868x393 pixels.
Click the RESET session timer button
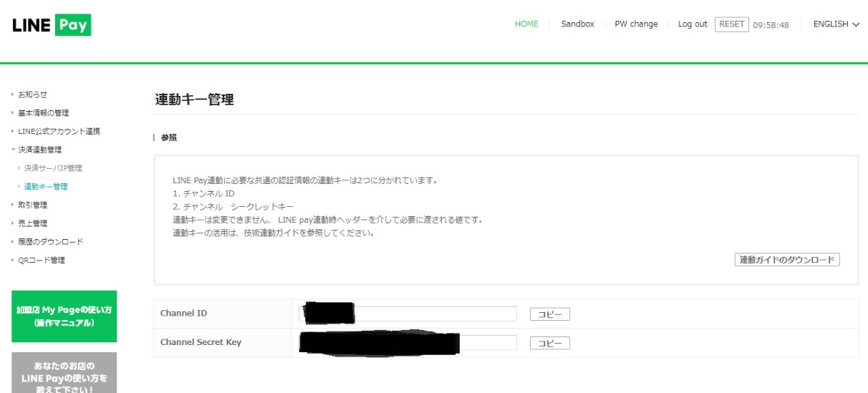[x=732, y=24]
